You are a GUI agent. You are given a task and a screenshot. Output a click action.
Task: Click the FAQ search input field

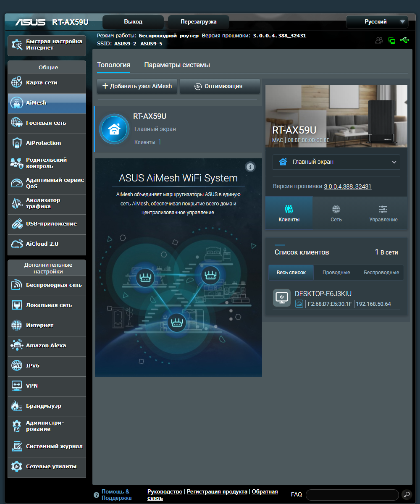point(352,495)
